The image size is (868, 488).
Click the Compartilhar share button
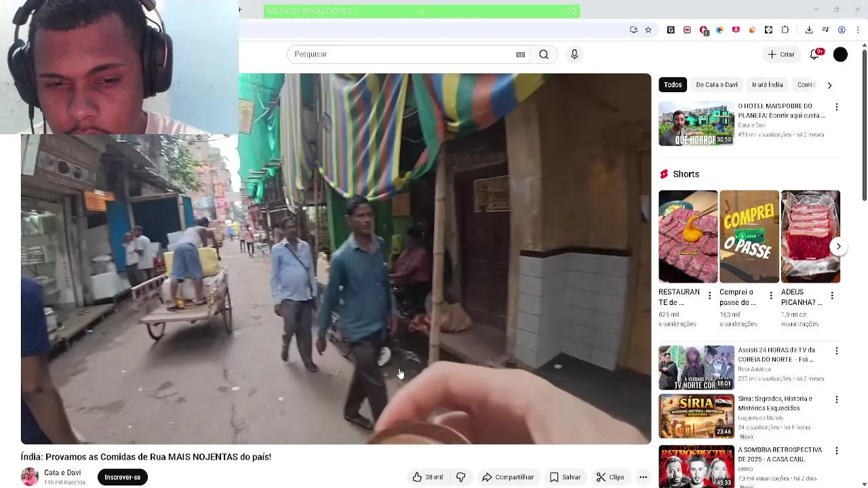pyautogui.click(x=508, y=477)
